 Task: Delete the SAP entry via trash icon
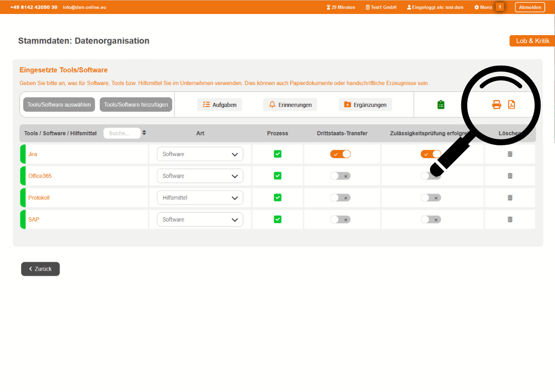pos(510,219)
